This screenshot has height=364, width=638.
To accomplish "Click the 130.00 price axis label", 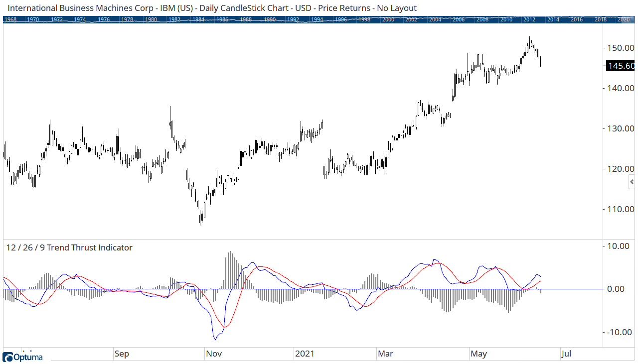I will click(x=620, y=128).
